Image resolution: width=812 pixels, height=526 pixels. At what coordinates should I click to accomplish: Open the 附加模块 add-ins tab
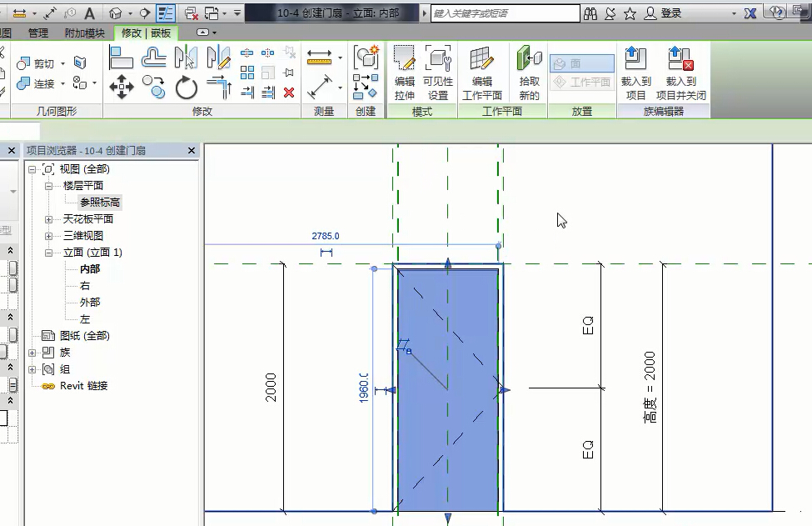coord(85,33)
